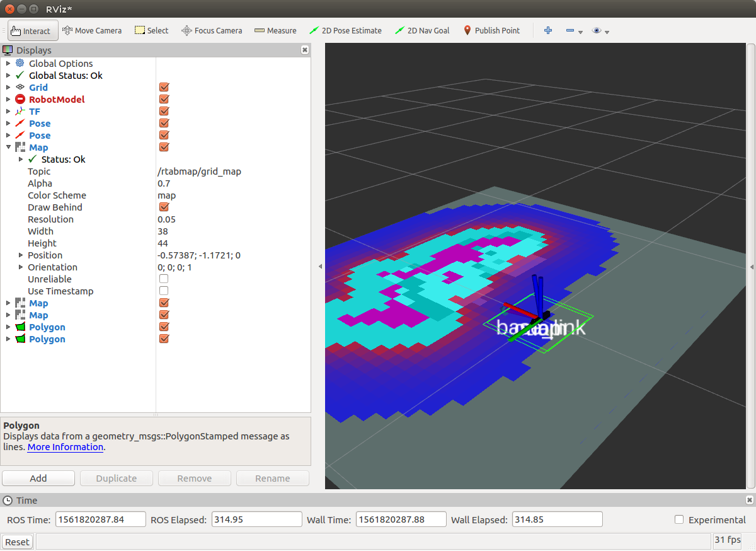
Task: Activate the Move Camera tool
Action: pyautogui.click(x=92, y=30)
